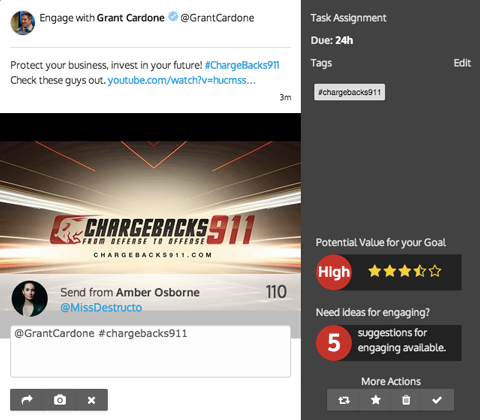Click into the reply text field

[150, 351]
